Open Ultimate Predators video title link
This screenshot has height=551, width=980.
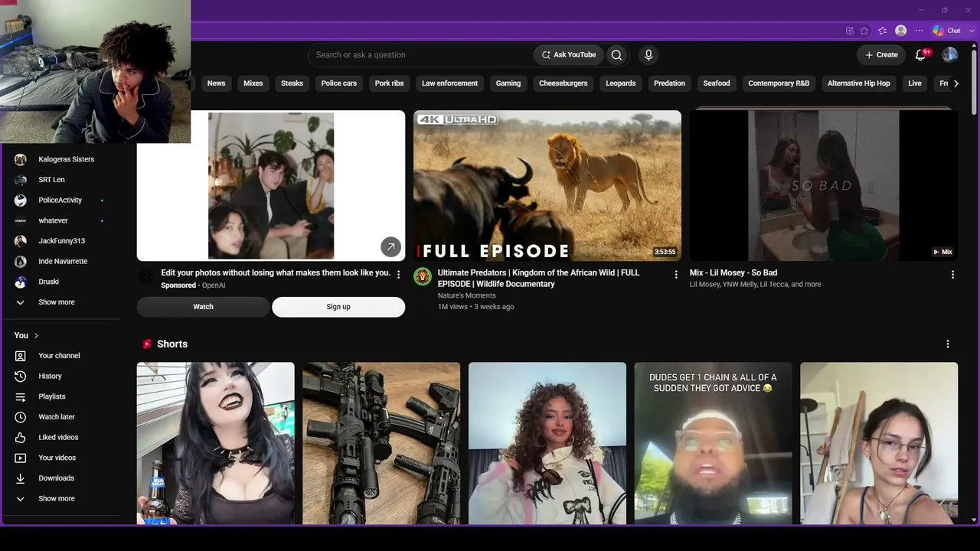(538, 279)
